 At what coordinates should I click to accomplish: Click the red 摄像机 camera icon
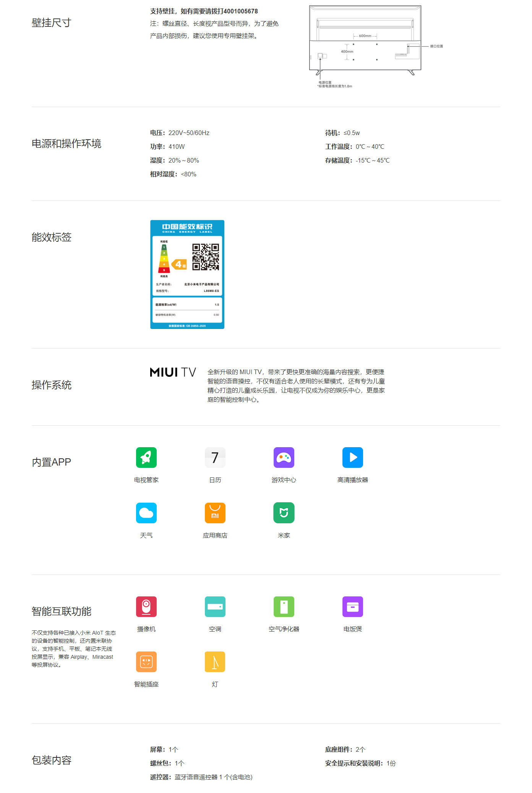click(146, 606)
